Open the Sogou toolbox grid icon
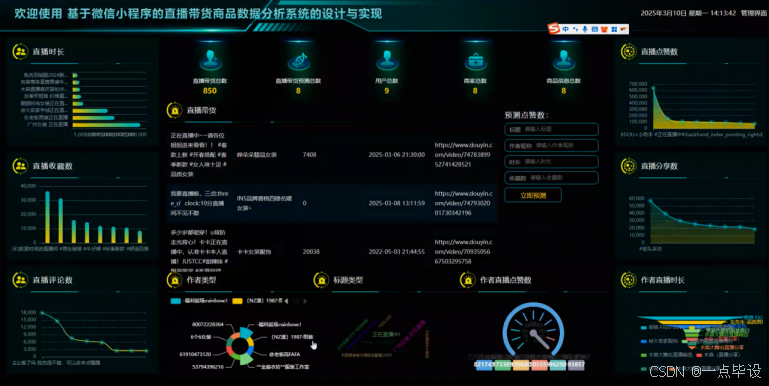Image resolution: width=769 pixels, height=386 pixels. [614, 29]
